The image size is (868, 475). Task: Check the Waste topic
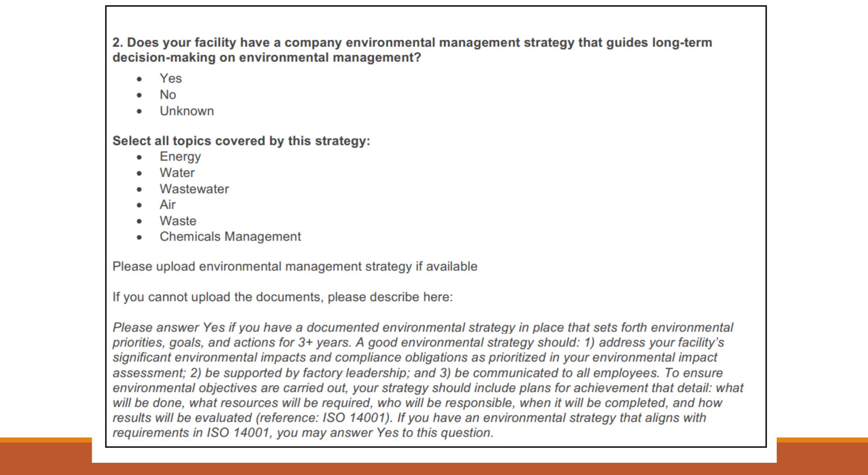(x=178, y=221)
